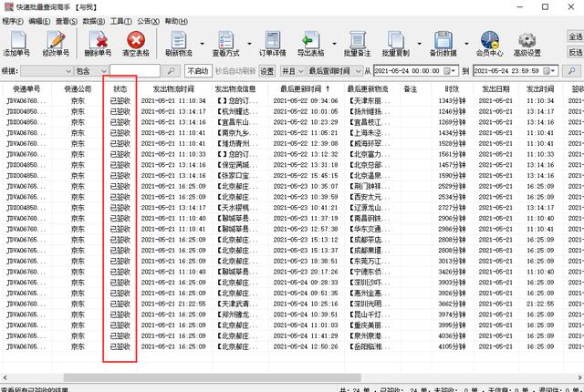Select the cell 2021-05-22 10:01:05
The image size is (584, 392).
pyautogui.click(x=306, y=111)
